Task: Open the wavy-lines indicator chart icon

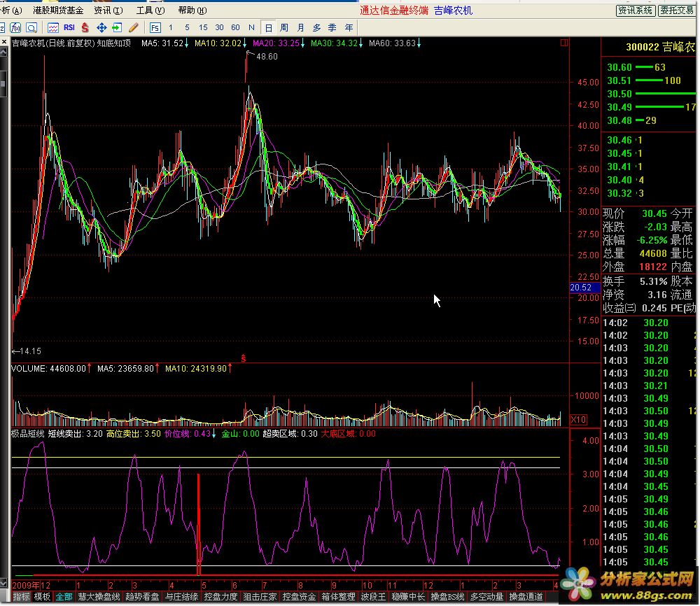Action: pyautogui.click(x=53, y=28)
